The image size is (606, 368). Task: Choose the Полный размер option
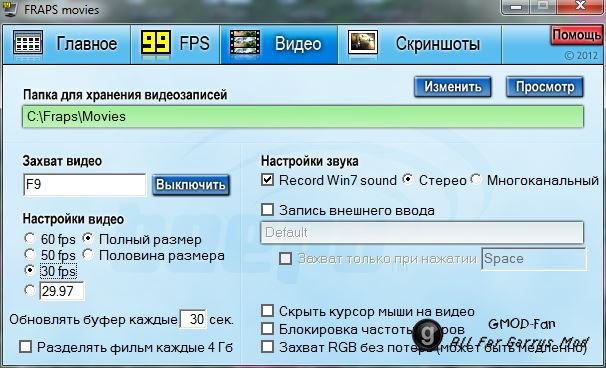(x=88, y=239)
